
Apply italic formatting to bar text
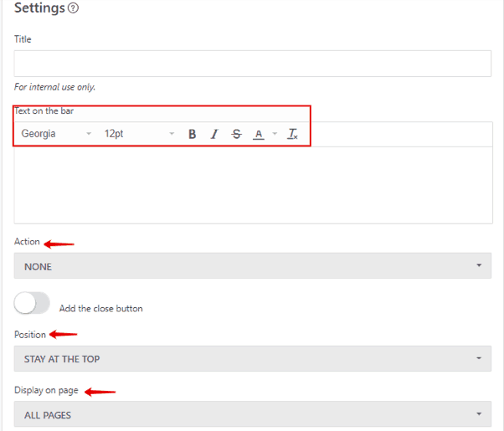(214, 134)
